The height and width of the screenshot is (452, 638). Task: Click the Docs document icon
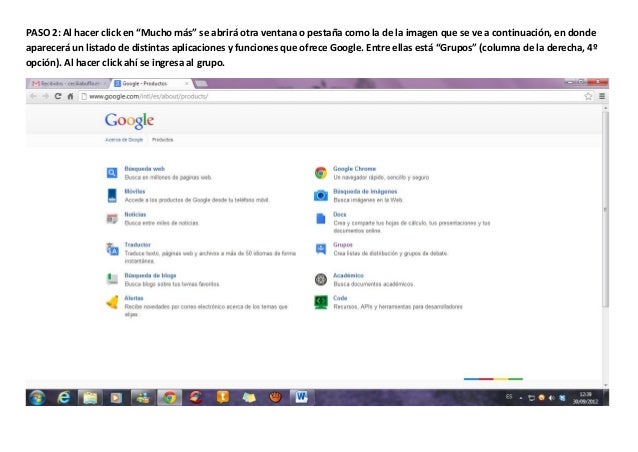321,218
